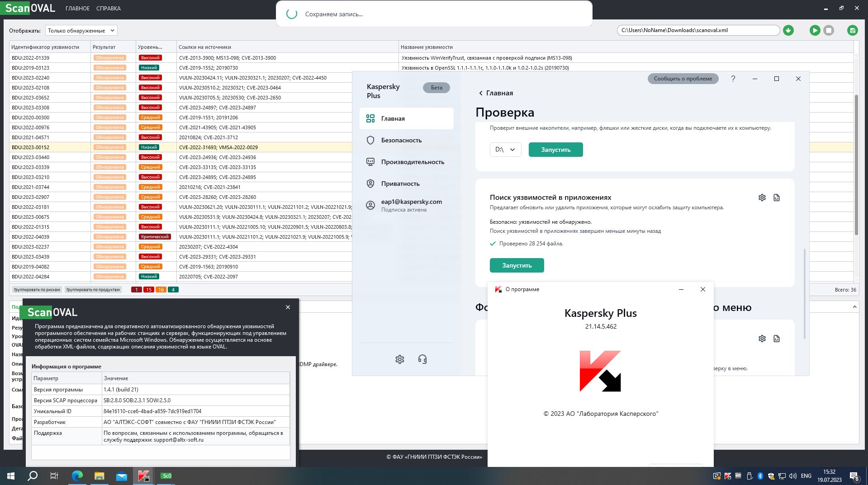Screen dimensions: 868x485
Task: Open the notification center with 8 notifications
Action: pyautogui.click(x=854, y=476)
